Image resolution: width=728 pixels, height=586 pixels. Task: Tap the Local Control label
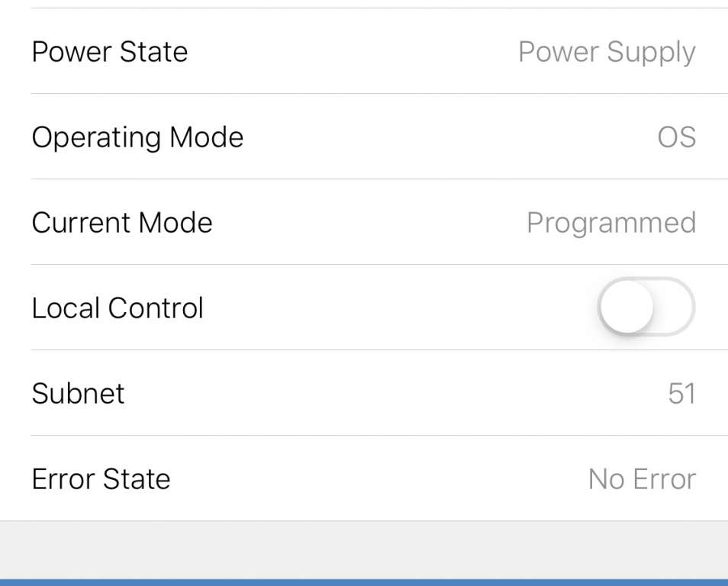[118, 308]
